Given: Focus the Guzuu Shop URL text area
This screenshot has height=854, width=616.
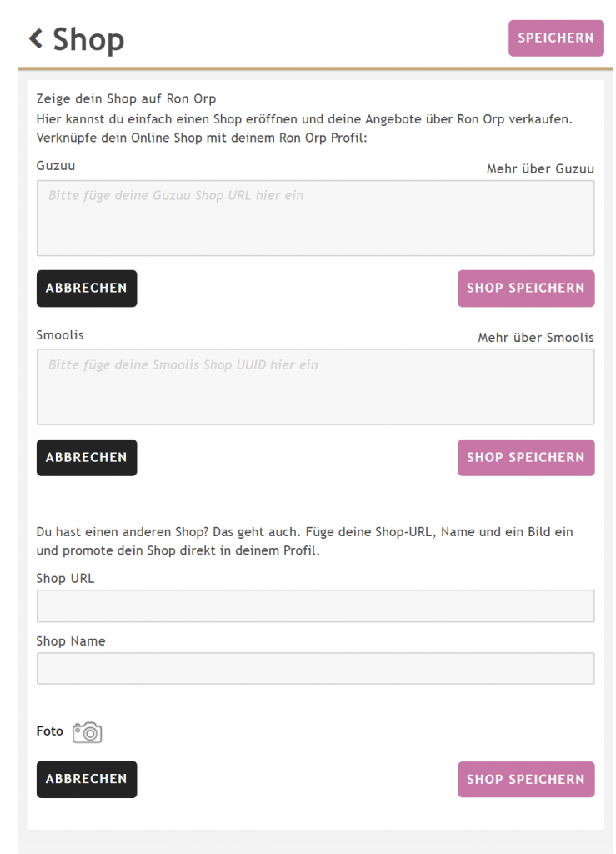Looking at the screenshot, I should coord(315,218).
